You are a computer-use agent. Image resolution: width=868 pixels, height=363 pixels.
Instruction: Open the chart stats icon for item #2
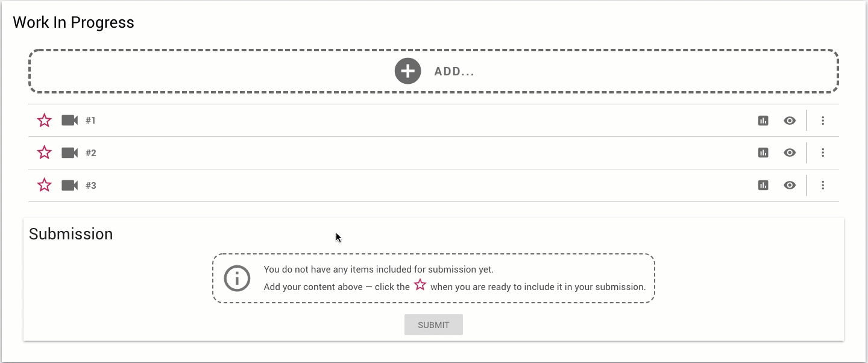[x=763, y=153]
